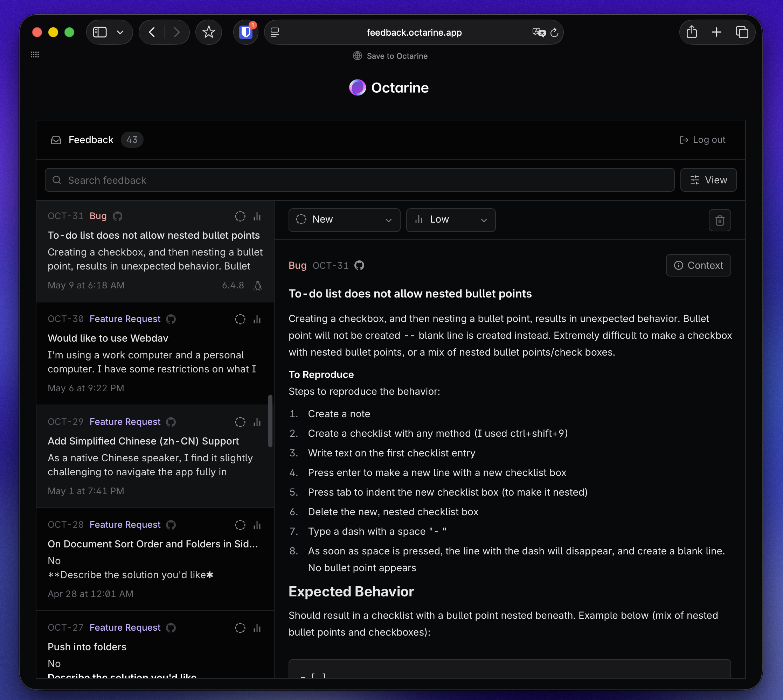Open the View options
The image size is (783, 700).
point(708,180)
